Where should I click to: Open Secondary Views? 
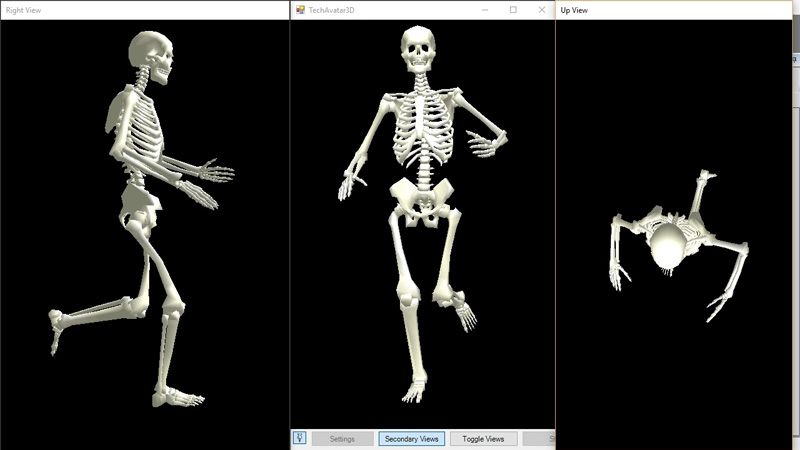pos(411,438)
